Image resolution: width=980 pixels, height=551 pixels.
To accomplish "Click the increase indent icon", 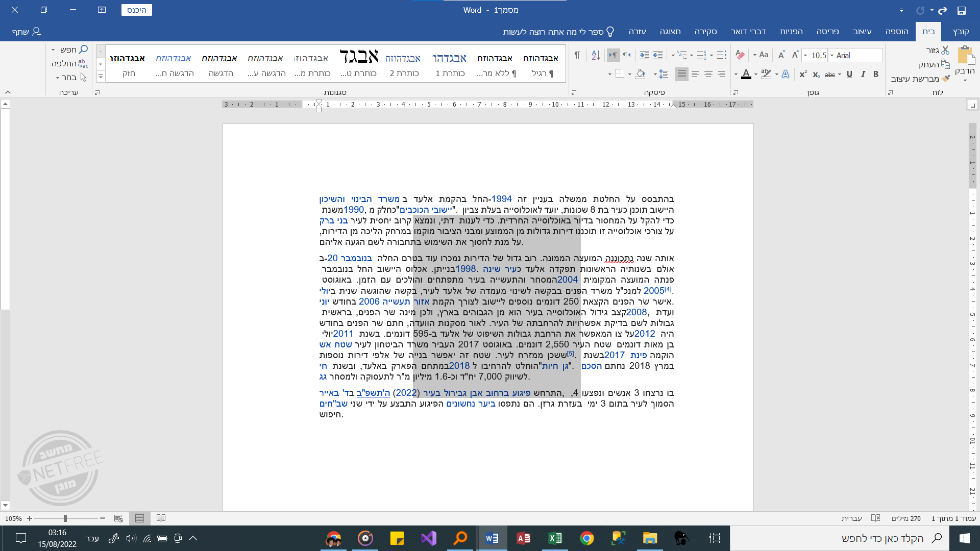I will tap(645, 55).
